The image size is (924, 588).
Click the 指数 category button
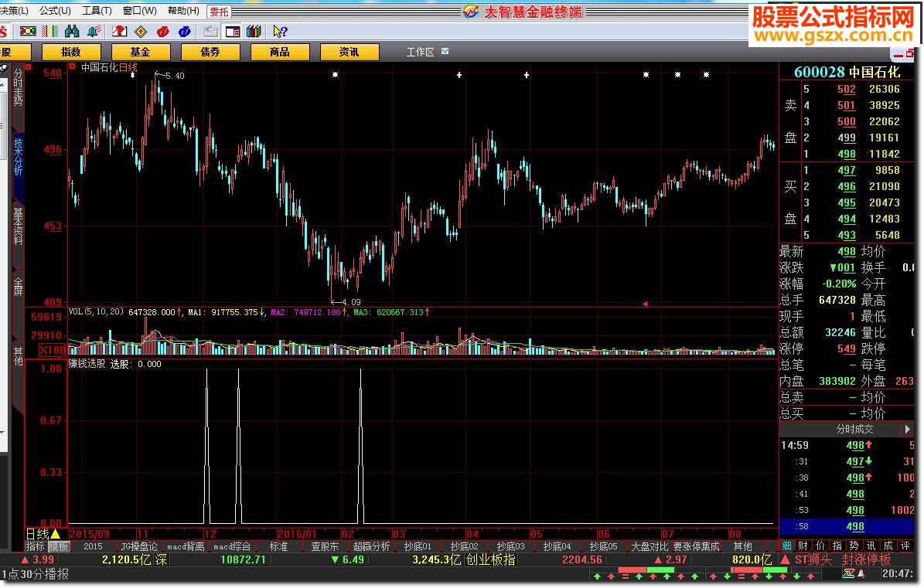(71, 52)
